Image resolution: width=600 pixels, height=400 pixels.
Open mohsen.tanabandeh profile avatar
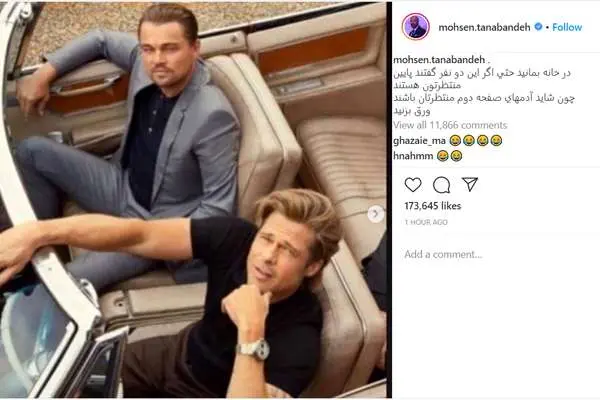[x=416, y=27]
